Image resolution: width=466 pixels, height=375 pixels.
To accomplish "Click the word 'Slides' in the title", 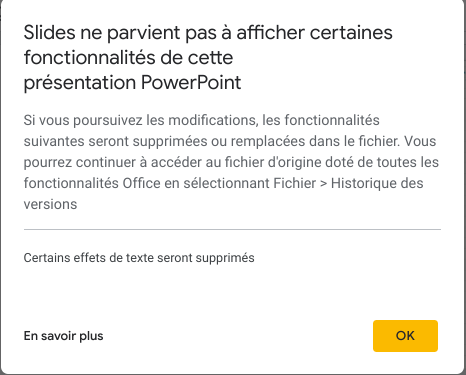I will pos(49,33).
